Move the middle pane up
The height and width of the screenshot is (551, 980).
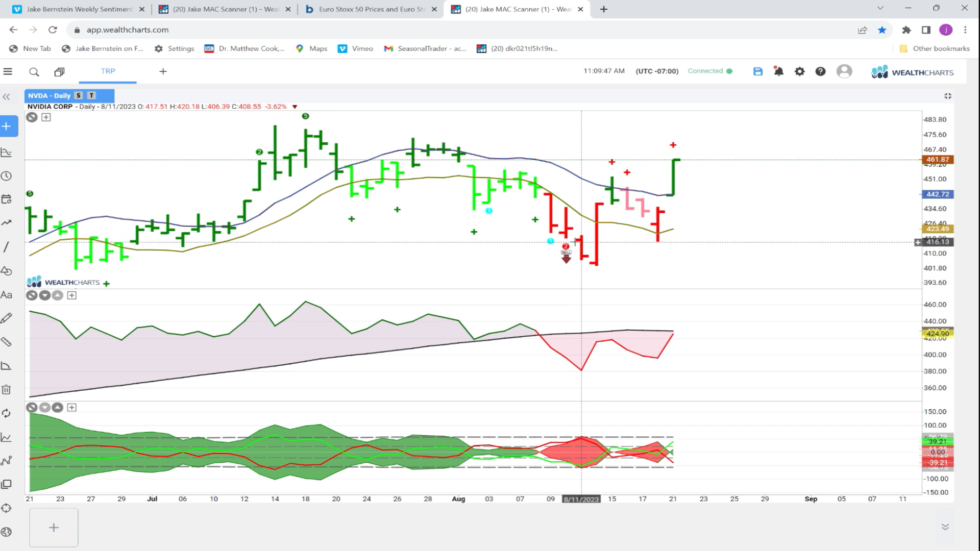click(58, 295)
